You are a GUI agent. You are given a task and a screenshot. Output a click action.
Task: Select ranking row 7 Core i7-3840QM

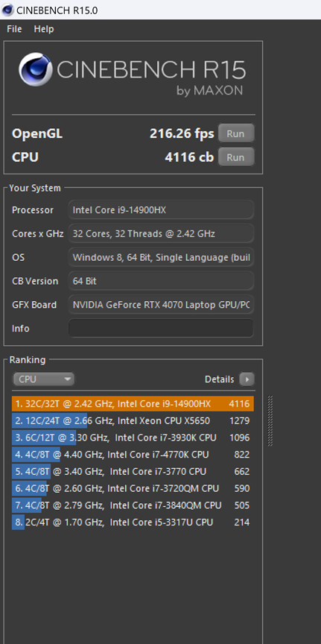point(133,505)
